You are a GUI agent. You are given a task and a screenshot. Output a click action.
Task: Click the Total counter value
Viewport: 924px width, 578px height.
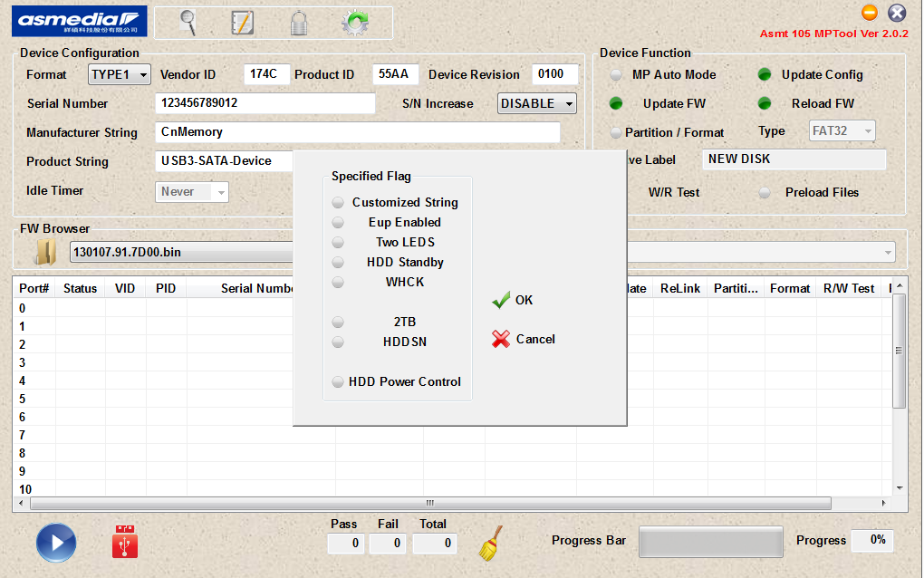(435, 544)
